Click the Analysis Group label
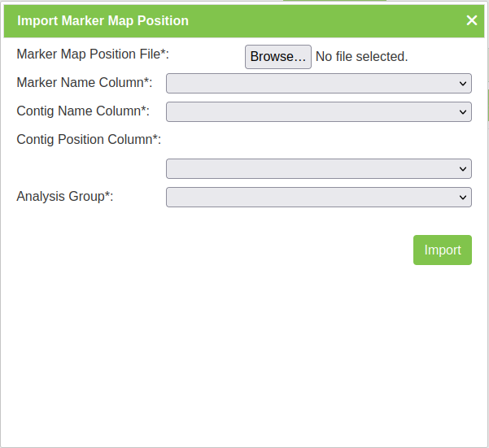Image resolution: width=489 pixels, height=448 pixels. pyautogui.click(x=65, y=196)
